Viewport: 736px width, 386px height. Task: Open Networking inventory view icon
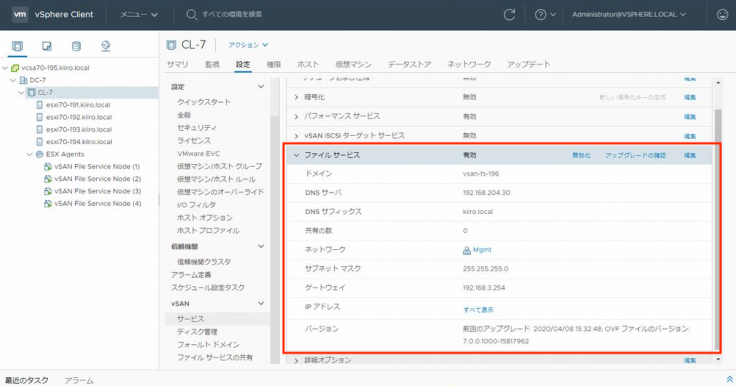pos(106,46)
